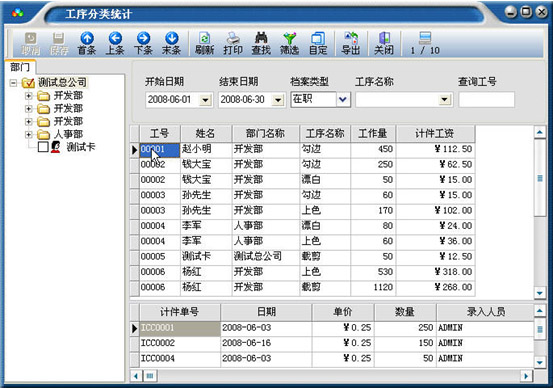
Task: Click scroll-up arrow of main table scrollbar
Action: click(x=540, y=133)
